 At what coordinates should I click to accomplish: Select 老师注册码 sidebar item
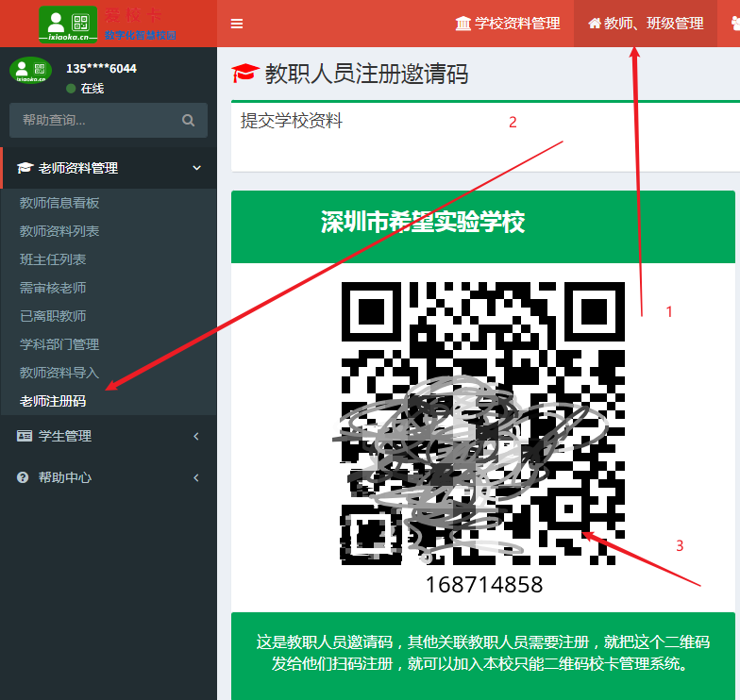tap(53, 401)
